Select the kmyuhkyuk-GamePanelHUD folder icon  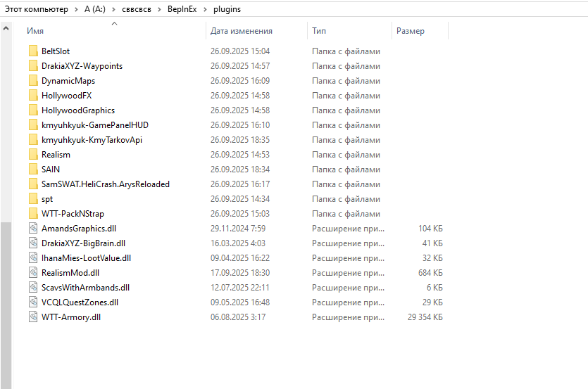pyautogui.click(x=33, y=125)
